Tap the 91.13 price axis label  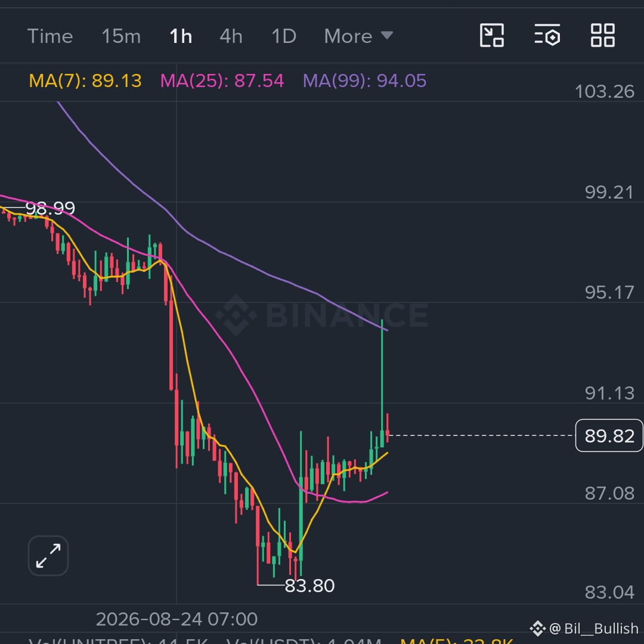(x=609, y=393)
